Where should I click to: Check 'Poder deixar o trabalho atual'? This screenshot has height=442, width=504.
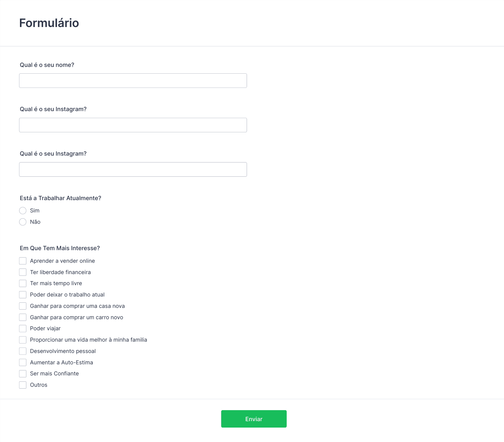tap(23, 295)
